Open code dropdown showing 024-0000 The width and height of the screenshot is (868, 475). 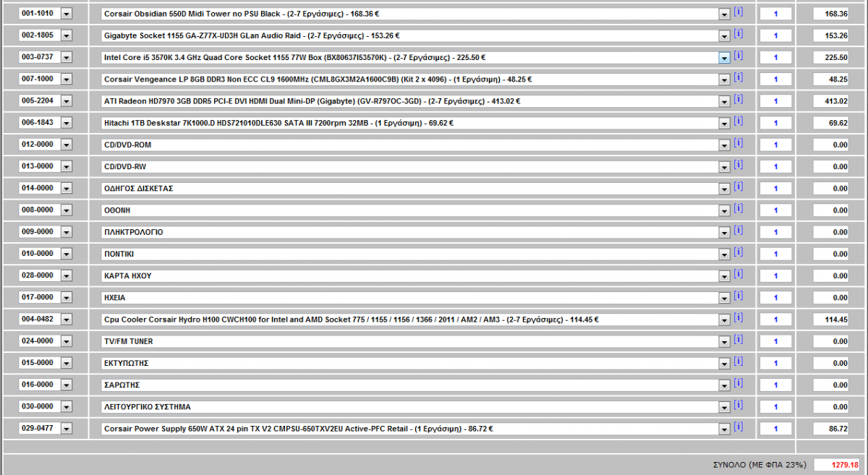pos(67,341)
